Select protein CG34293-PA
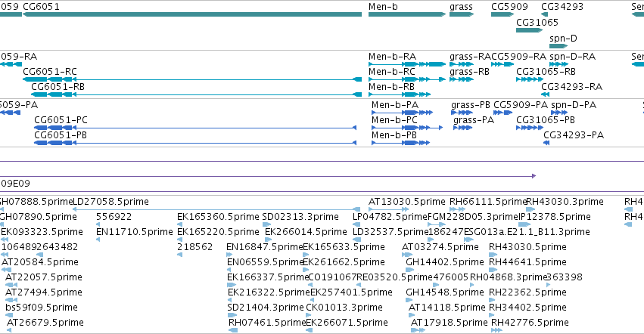644x334 pixels. pyautogui.click(x=546, y=143)
